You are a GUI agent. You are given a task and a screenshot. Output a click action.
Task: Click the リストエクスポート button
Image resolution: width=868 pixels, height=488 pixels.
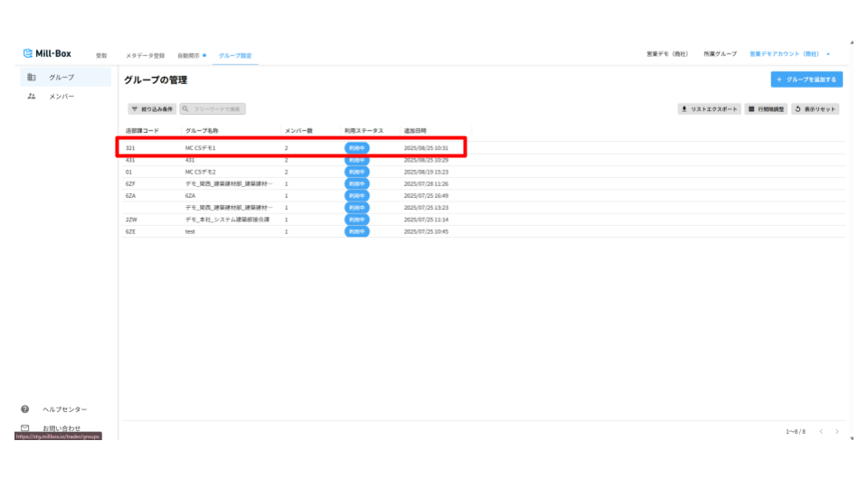[x=709, y=109]
